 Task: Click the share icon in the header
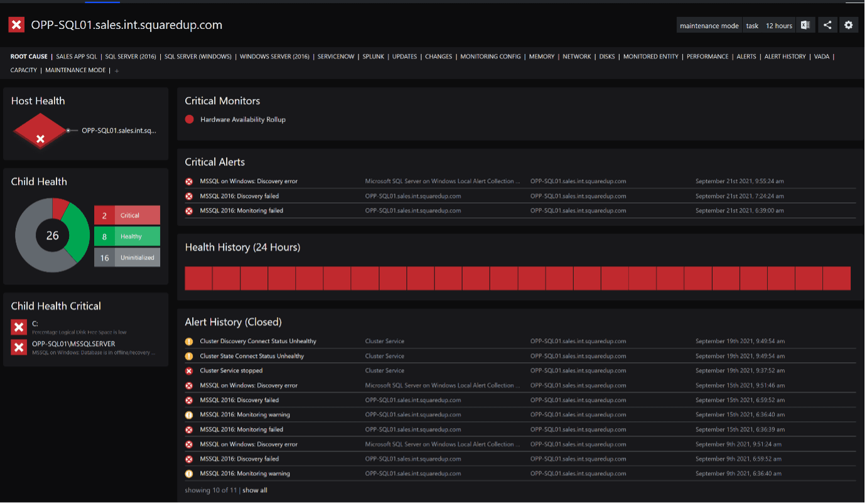pos(827,25)
